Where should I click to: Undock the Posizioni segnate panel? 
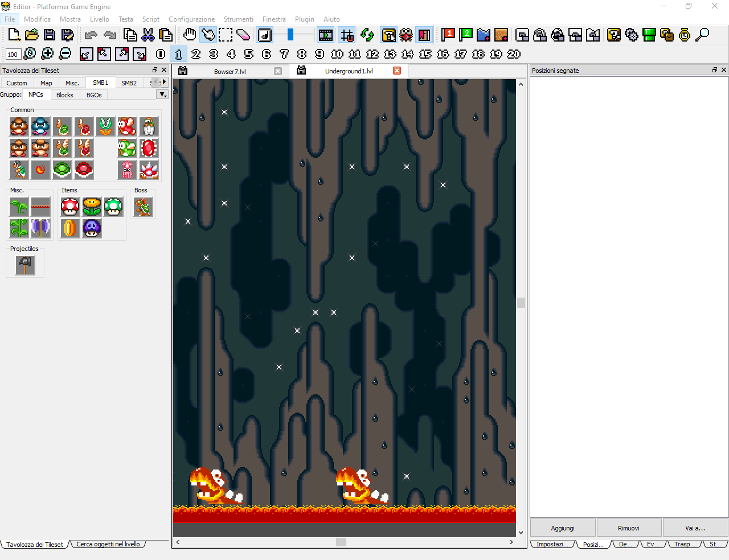(x=715, y=70)
